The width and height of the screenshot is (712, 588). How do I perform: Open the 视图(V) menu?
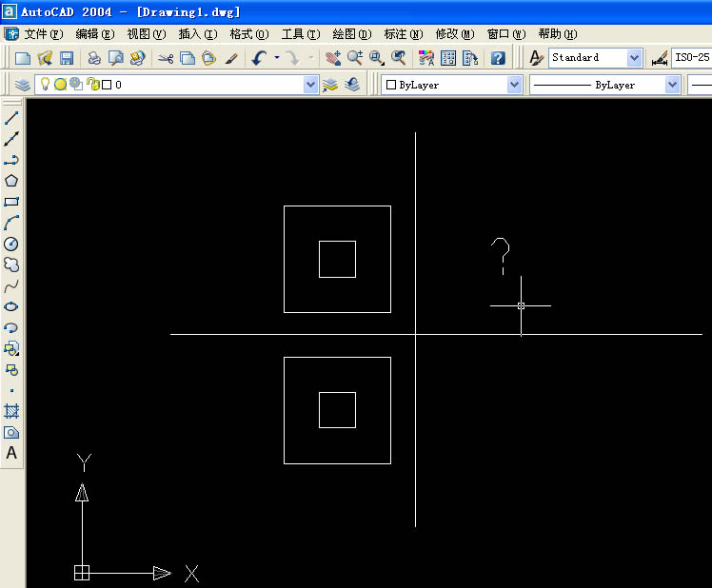tap(147, 34)
